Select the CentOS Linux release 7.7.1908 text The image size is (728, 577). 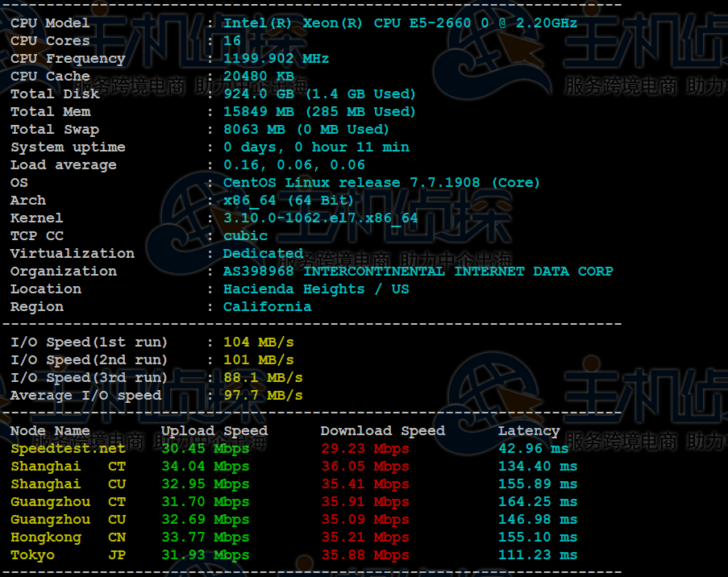(x=381, y=183)
